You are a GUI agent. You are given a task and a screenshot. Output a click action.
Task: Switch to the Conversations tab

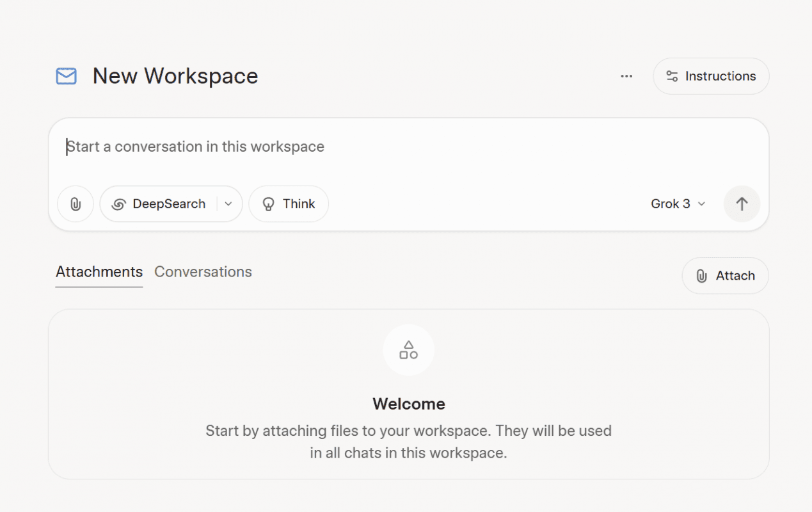click(203, 272)
